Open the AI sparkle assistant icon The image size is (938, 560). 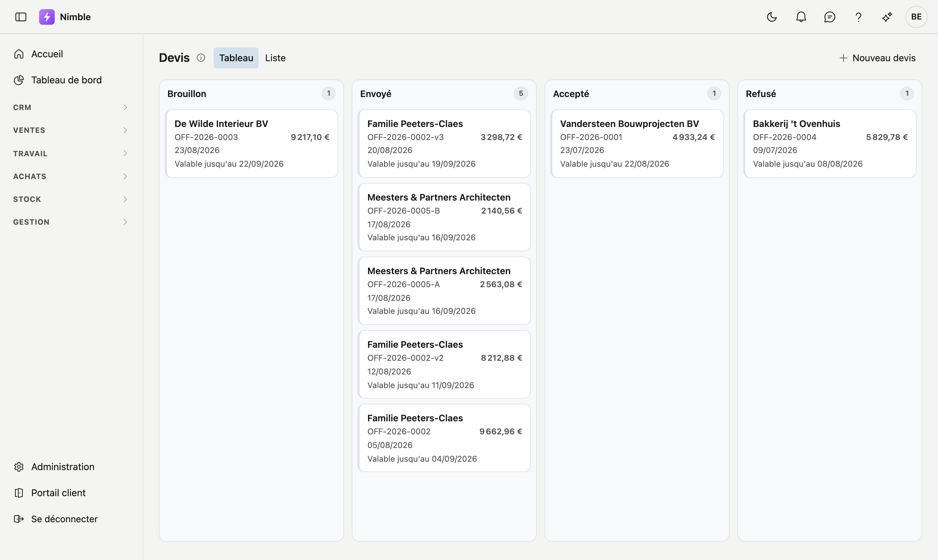[887, 17]
